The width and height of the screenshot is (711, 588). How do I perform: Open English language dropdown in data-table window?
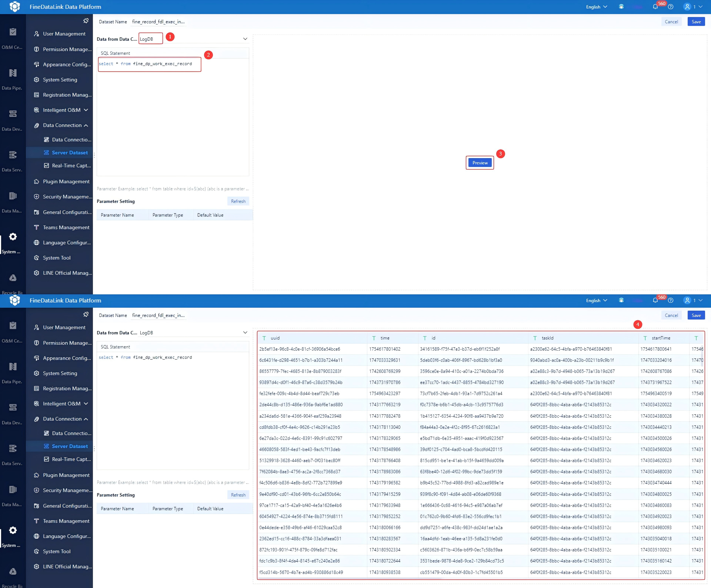(x=597, y=300)
